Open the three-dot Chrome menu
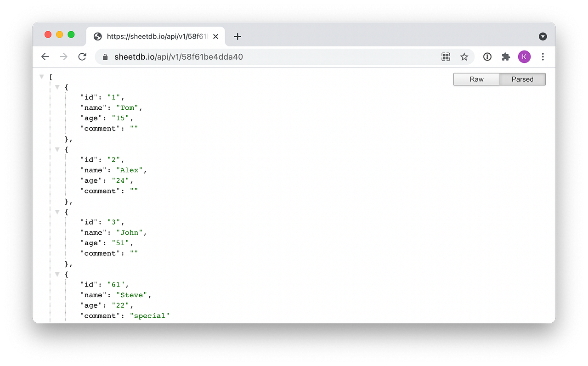 click(x=543, y=56)
